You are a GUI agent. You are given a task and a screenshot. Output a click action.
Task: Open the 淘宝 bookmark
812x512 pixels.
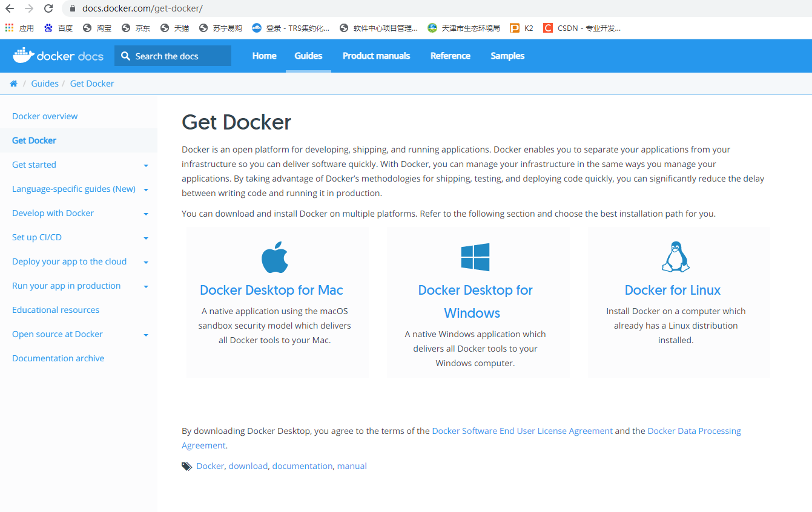[x=97, y=28]
